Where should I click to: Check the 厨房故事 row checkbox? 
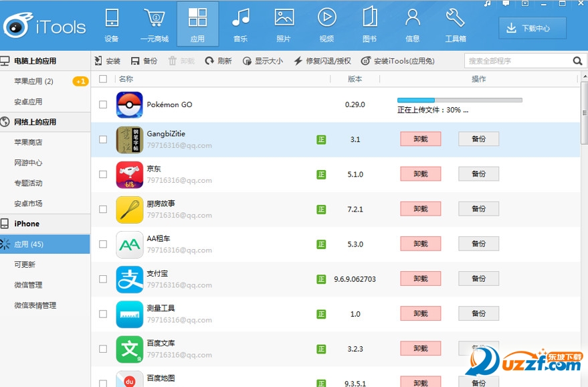(x=103, y=209)
